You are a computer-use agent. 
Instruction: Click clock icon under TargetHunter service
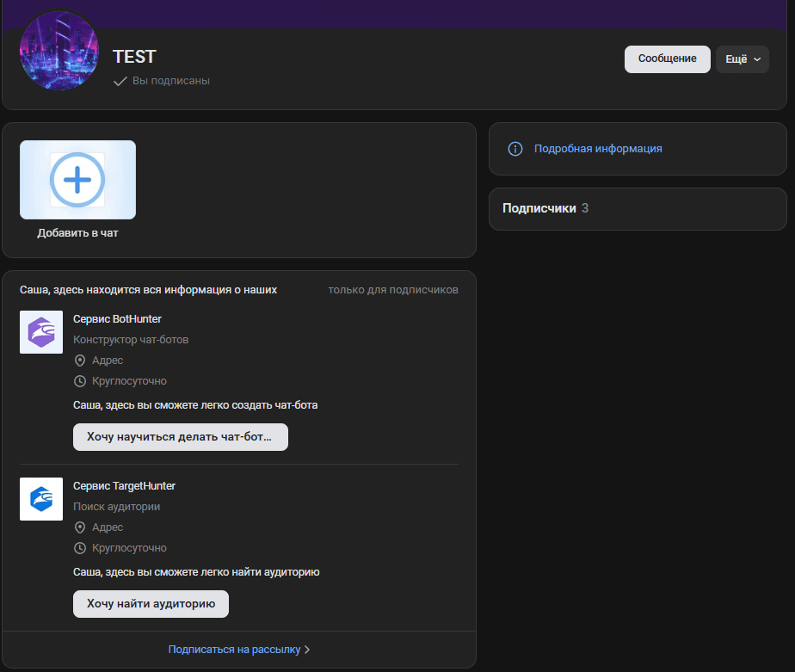point(80,548)
